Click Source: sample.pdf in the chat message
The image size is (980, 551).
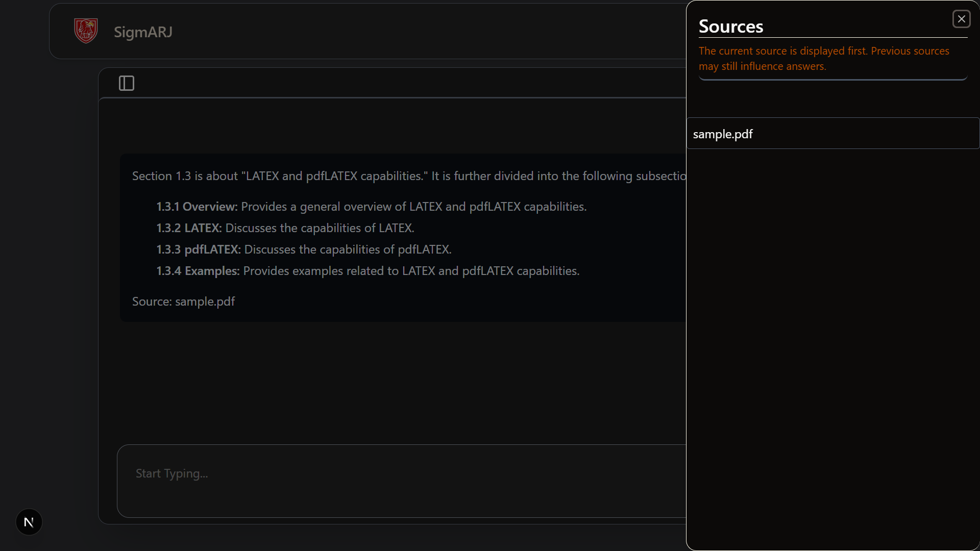click(x=183, y=302)
